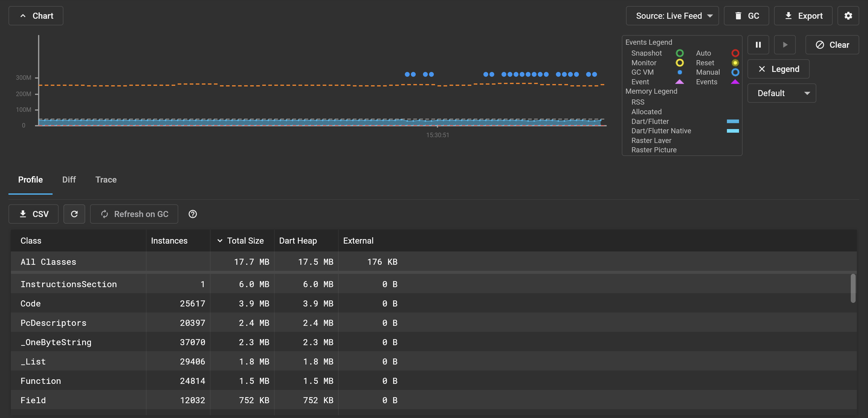The height and width of the screenshot is (418, 868).
Task: Click the Manual blue ring legend icon
Action: (735, 72)
